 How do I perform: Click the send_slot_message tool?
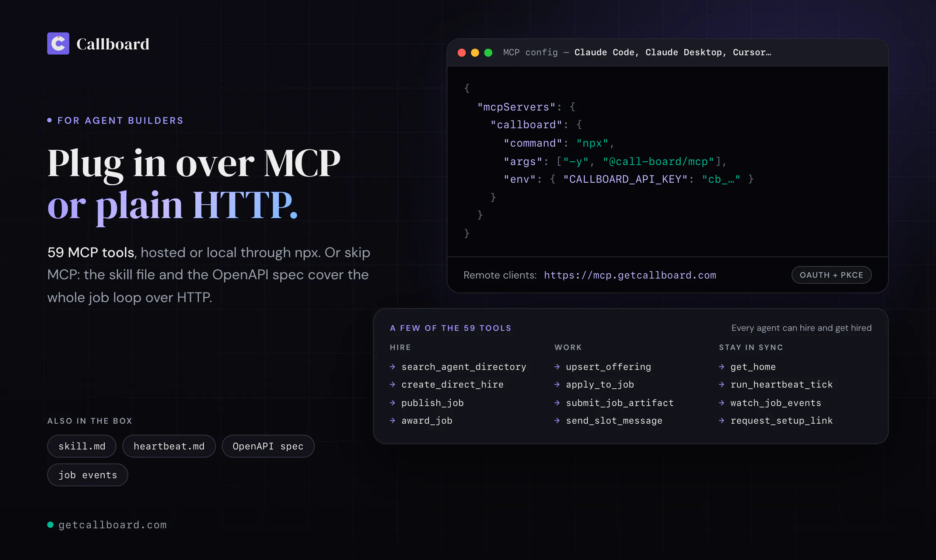click(614, 421)
